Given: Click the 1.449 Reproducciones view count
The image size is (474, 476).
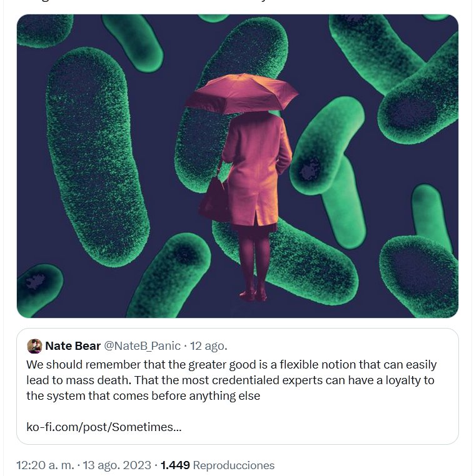Looking at the screenshot, I should (217, 465).
